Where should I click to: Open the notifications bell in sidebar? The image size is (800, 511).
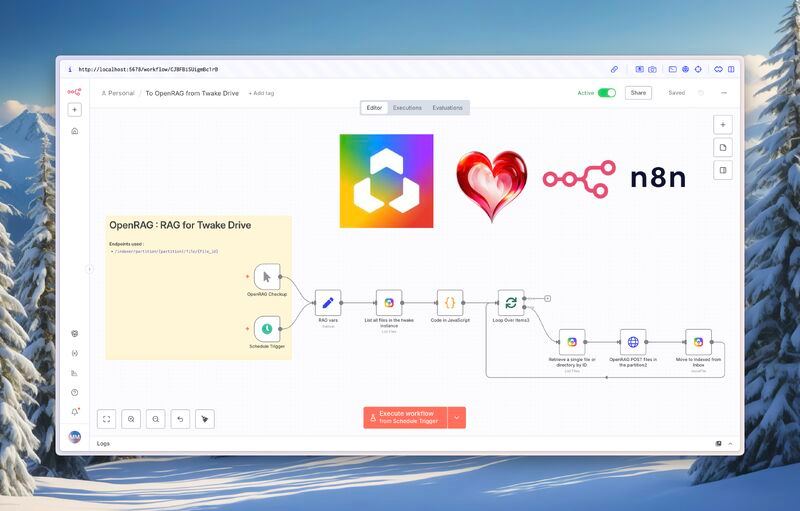(74, 412)
